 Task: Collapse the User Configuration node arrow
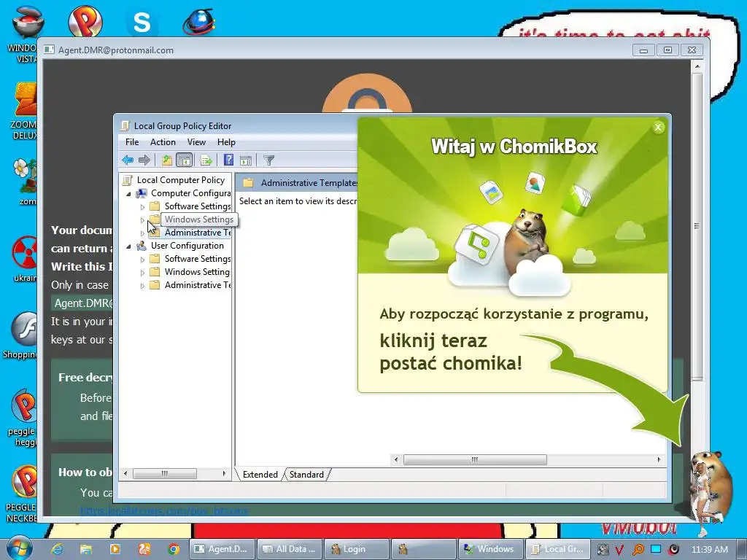point(128,246)
